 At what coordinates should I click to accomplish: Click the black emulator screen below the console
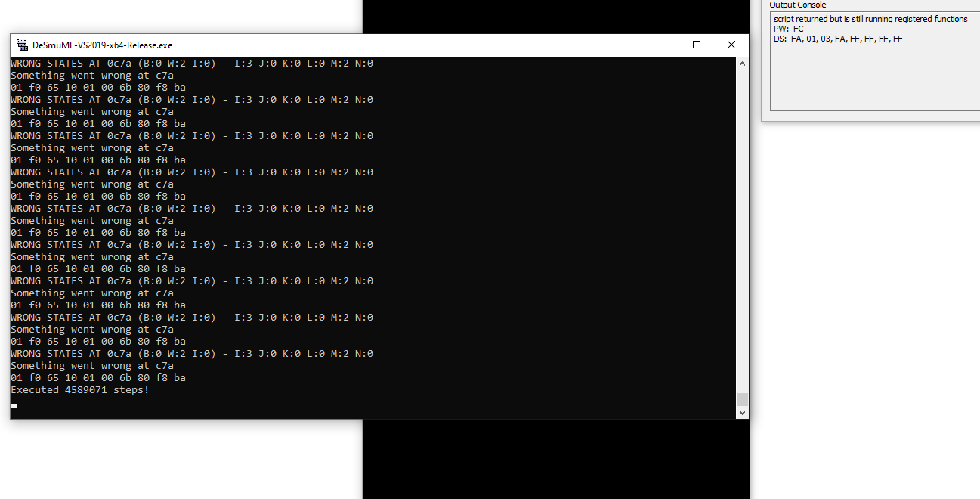[556, 459]
